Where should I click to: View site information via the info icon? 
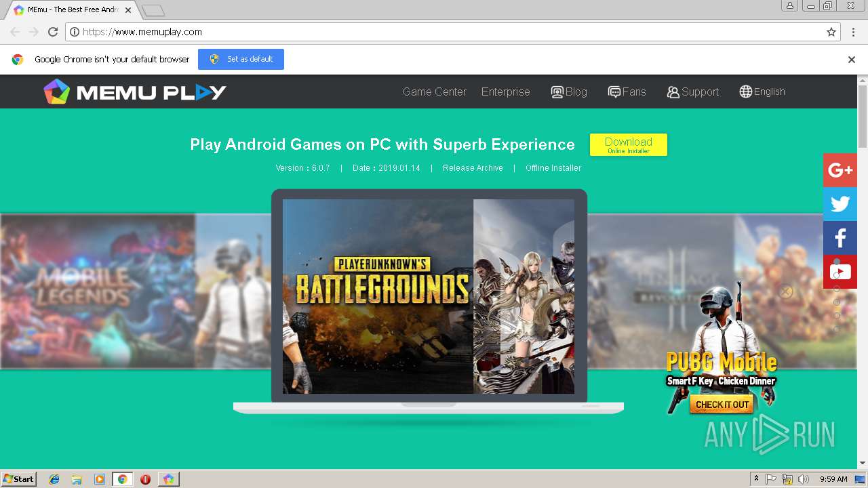tap(75, 32)
